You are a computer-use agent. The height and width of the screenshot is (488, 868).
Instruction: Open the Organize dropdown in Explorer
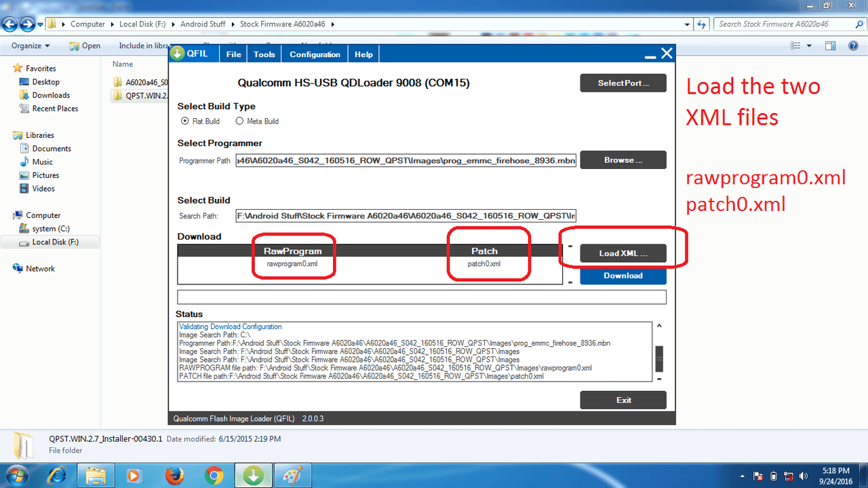pyautogui.click(x=31, y=45)
